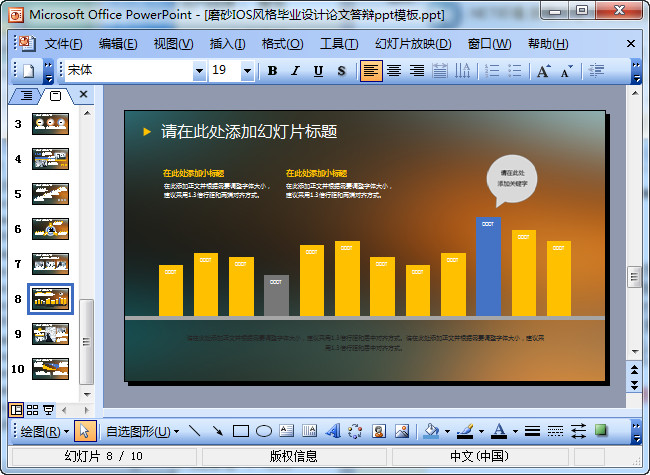Insert Clip Art
This screenshot has width=650, height=475.
click(x=378, y=431)
